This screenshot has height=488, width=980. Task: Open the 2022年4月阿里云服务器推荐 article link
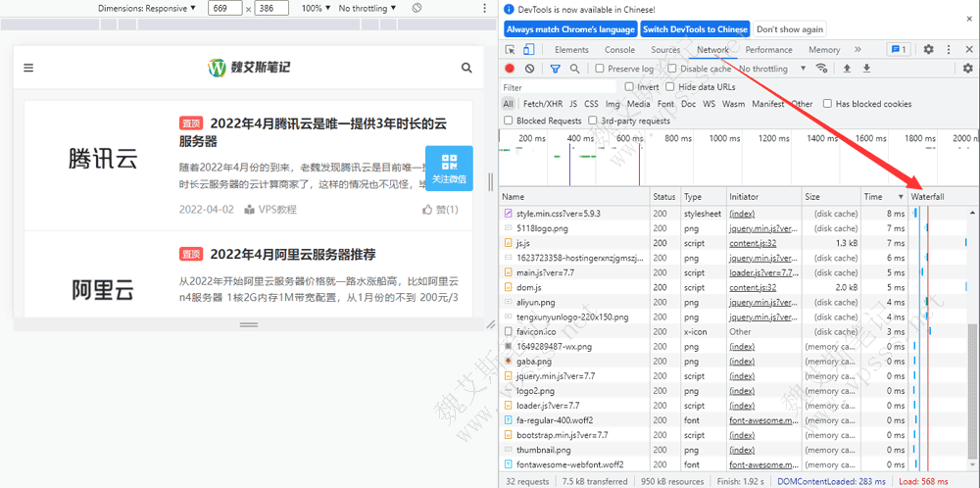[293, 255]
